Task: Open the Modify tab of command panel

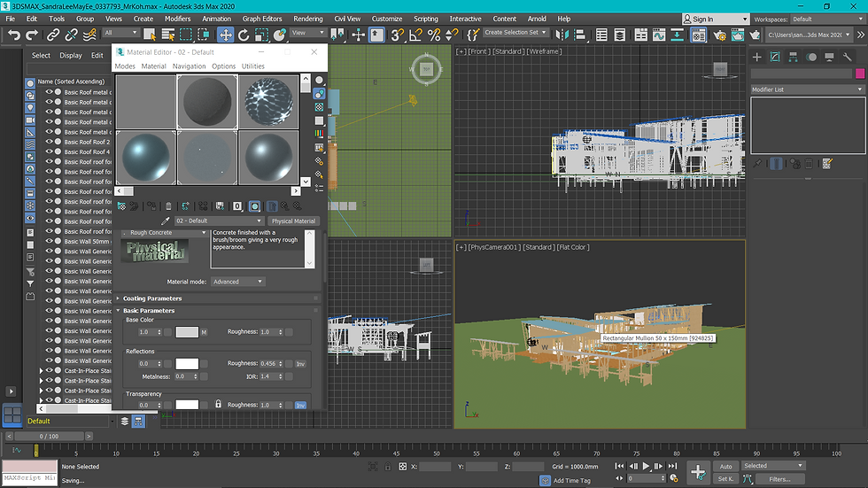Action: click(x=775, y=57)
